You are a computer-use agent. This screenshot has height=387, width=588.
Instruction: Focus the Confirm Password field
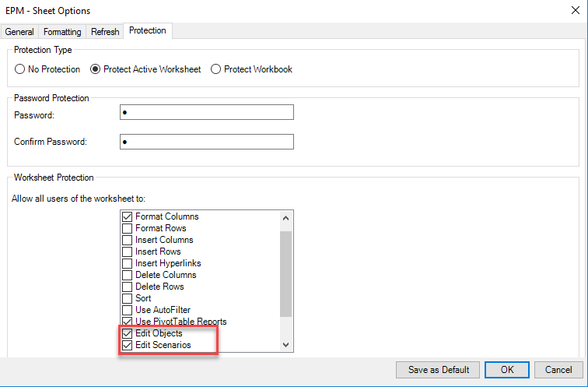pyautogui.click(x=207, y=142)
